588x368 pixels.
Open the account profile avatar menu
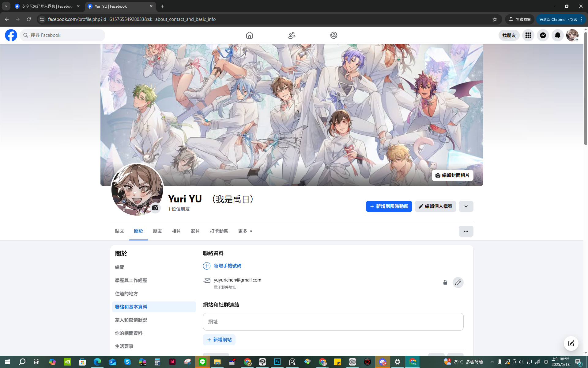[572, 35]
